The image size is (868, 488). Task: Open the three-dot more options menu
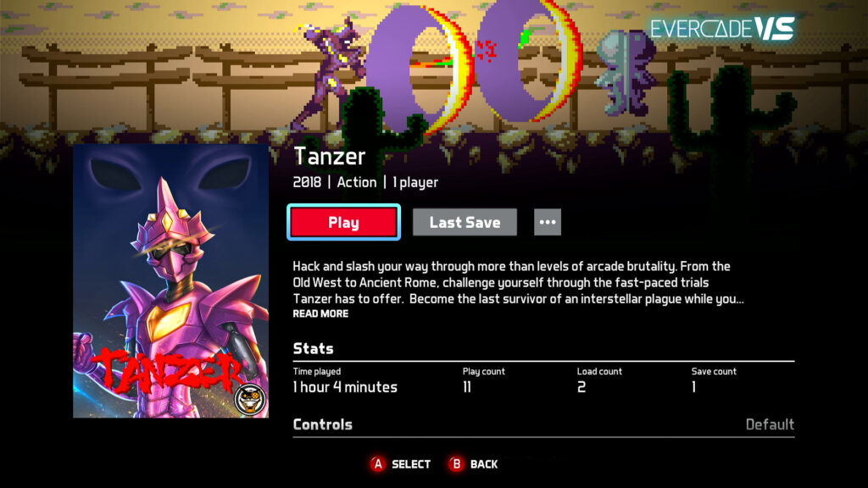[x=548, y=223]
